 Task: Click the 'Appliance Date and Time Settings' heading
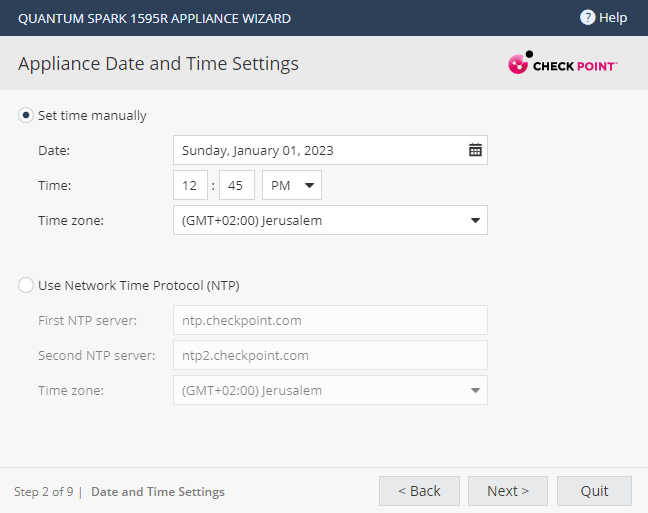158,64
